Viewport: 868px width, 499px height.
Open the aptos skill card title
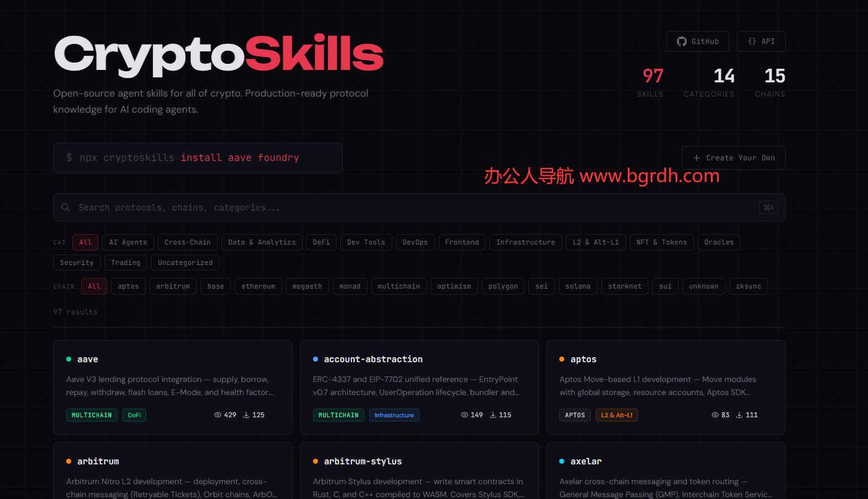[583, 359]
